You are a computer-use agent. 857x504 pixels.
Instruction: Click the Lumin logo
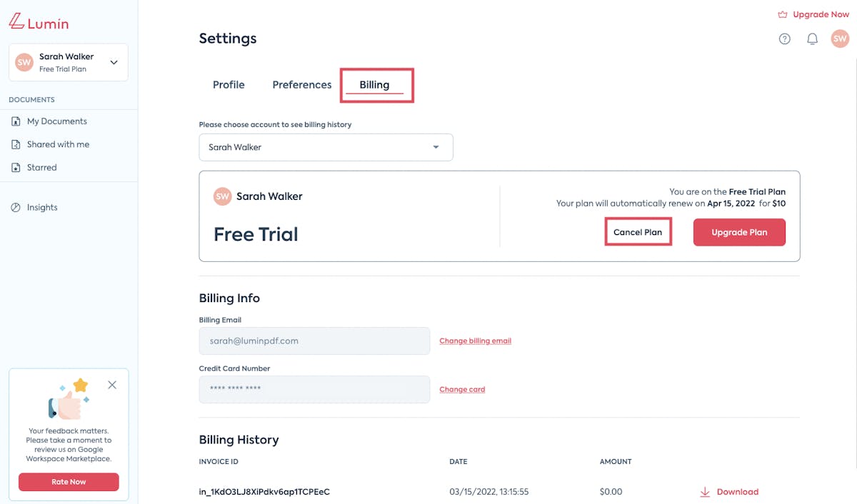click(x=39, y=22)
